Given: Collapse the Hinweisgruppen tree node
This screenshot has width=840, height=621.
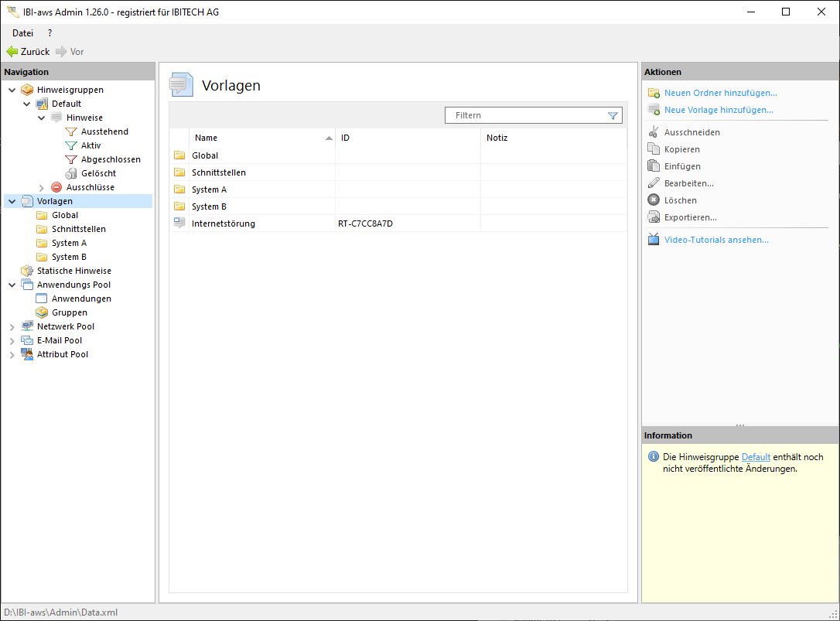Looking at the screenshot, I should (x=12, y=90).
